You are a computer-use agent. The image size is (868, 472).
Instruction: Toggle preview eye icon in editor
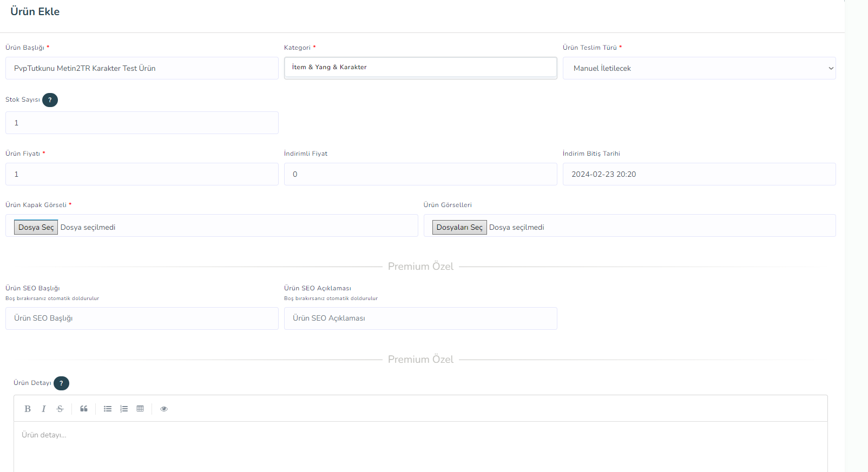(164, 409)
